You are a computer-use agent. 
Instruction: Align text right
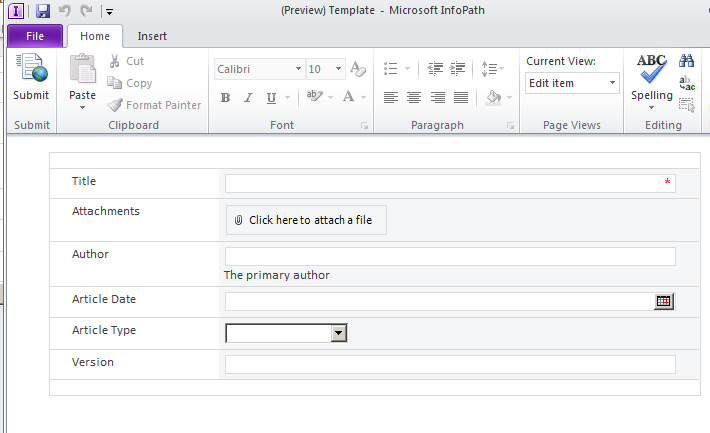pyautogui.click(x=437, y=97)
